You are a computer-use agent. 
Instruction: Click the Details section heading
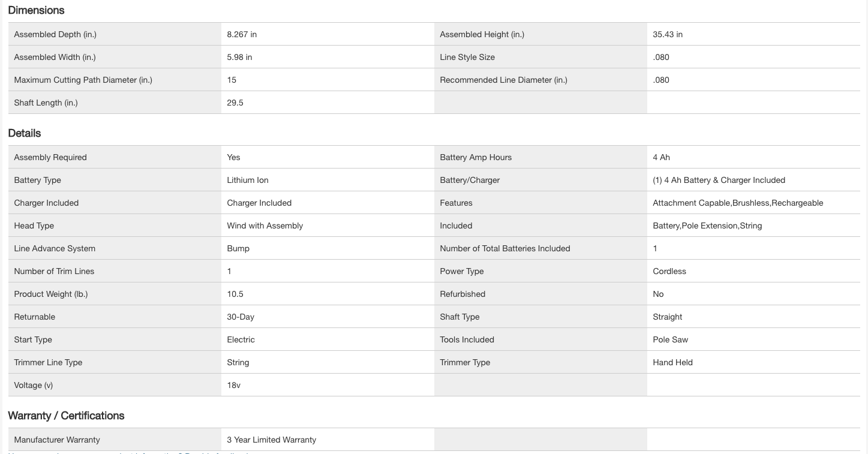pos(25,133)
